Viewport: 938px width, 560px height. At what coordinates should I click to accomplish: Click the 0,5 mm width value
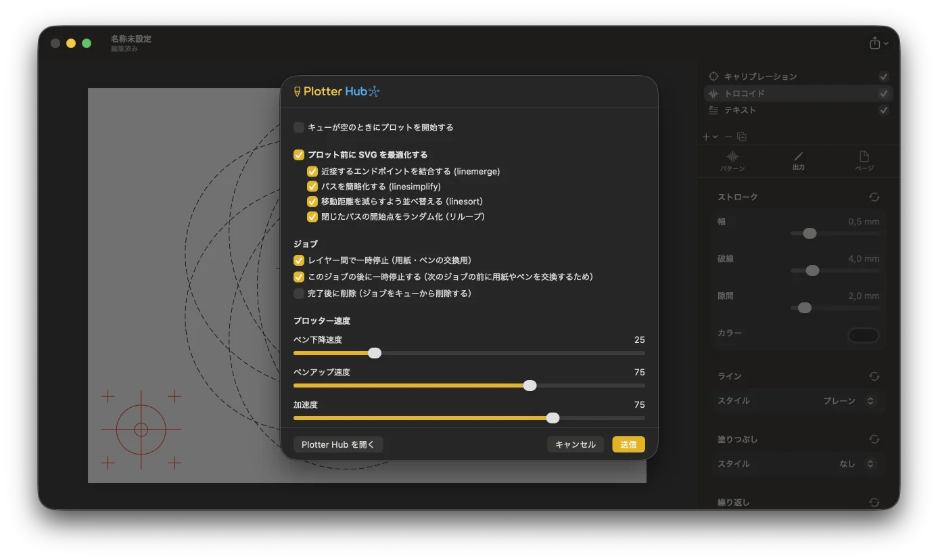click(864, 221)
